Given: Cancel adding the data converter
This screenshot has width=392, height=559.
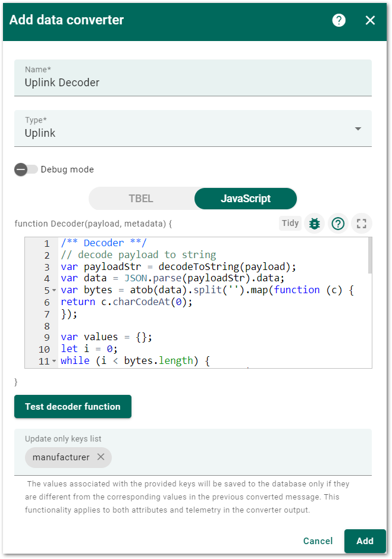Looking at the screenshot, I should click(x=318, y=541).
